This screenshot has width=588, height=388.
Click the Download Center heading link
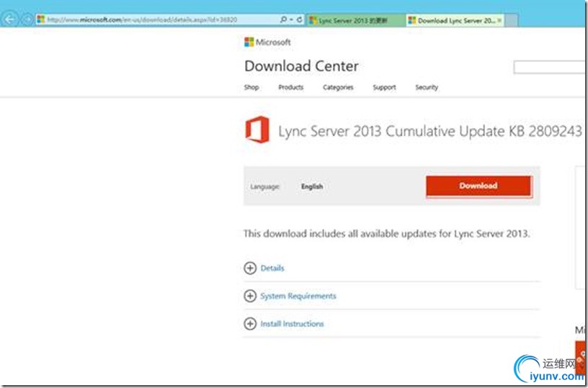point(301,66)
